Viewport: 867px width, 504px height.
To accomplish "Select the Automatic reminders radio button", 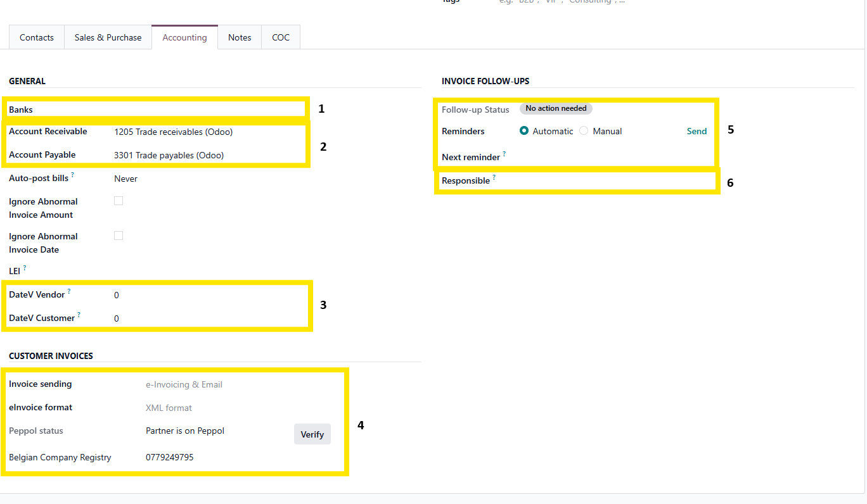I will (x=524, y=131).
